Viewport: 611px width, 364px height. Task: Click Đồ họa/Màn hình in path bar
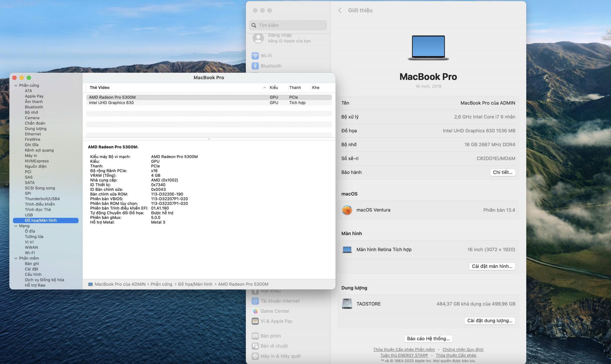tap(195, 284)
